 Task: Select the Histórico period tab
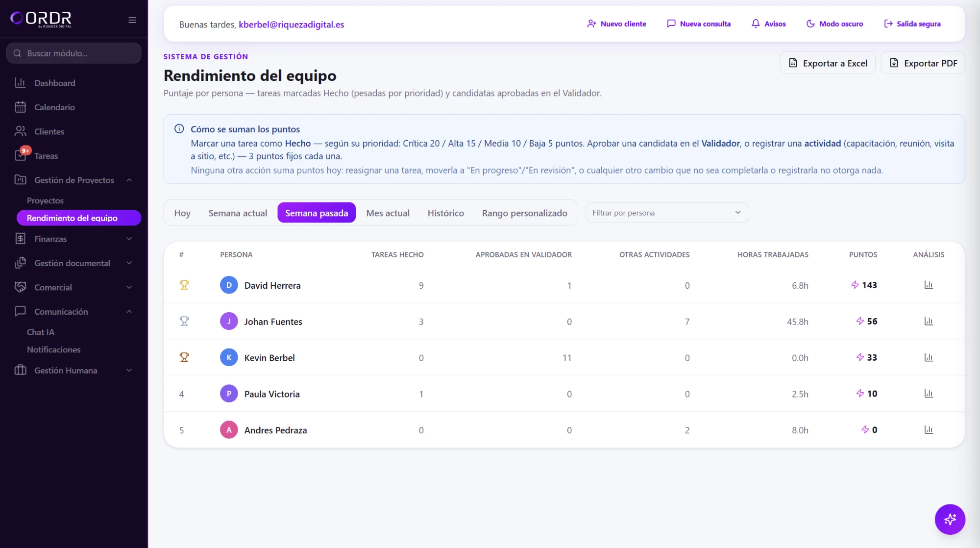click(445, 213)
